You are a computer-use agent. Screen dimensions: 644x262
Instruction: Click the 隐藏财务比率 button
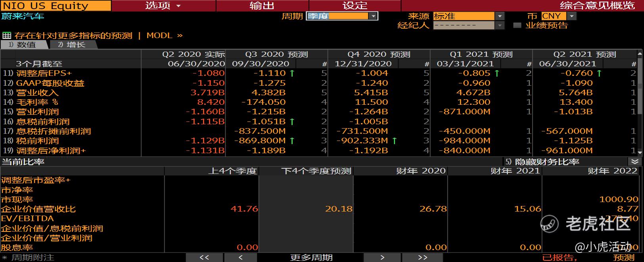pos(543,162)
